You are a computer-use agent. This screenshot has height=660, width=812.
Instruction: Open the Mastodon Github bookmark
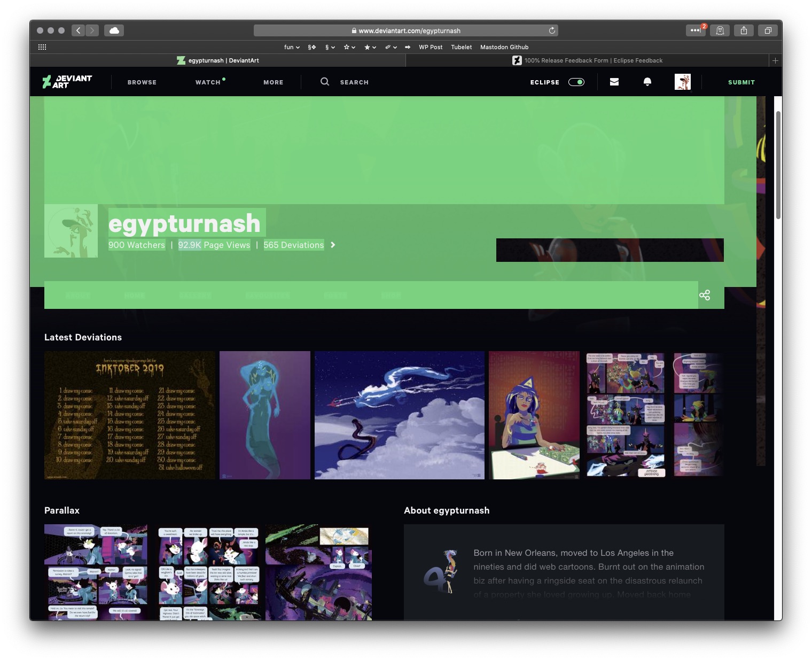504,47
